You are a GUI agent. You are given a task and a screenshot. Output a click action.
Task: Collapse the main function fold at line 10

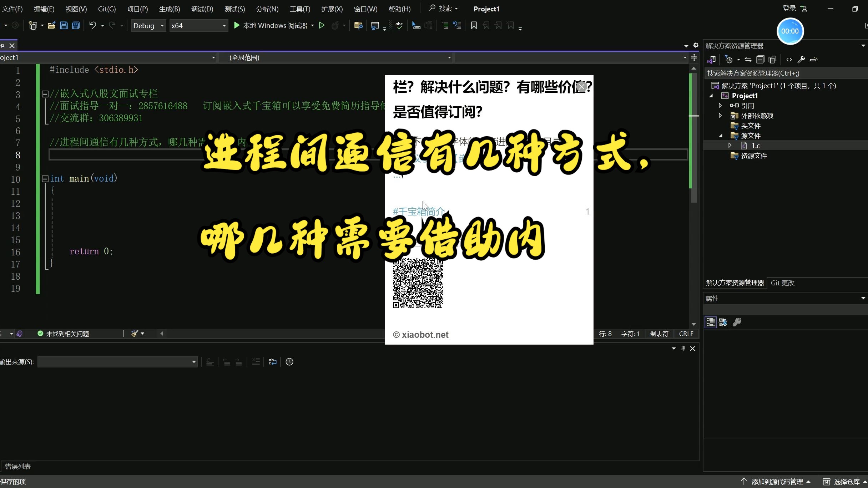tap(45, 179)
